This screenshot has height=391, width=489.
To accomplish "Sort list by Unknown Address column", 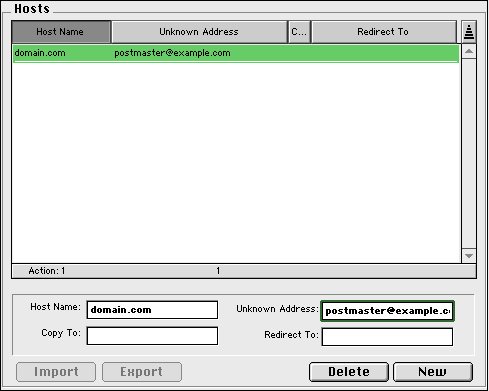I will (x=199, y=32).
